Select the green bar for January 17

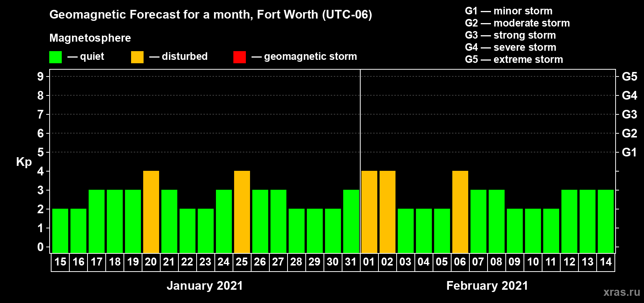click(x=97, y=221)
